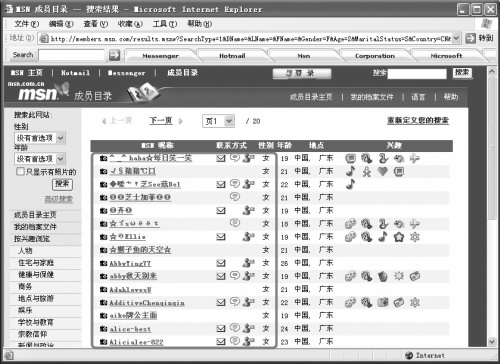Click the 登录 sign-in button

(x=302, y=73)
